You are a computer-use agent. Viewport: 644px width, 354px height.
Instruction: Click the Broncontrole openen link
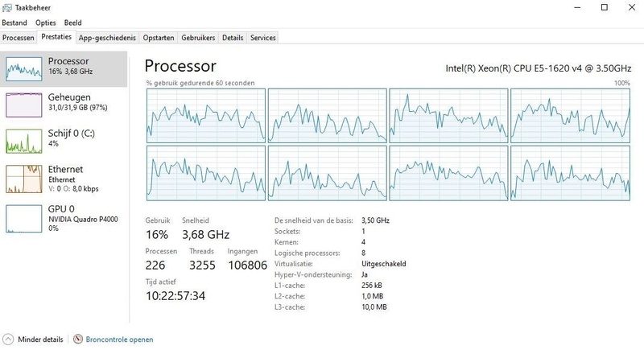(119, 340)
